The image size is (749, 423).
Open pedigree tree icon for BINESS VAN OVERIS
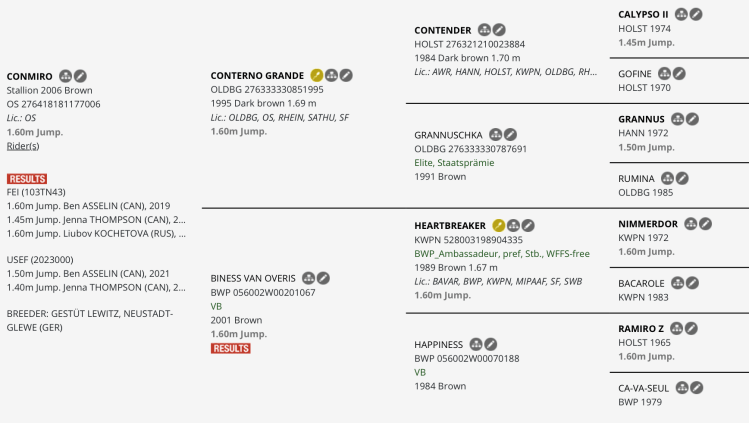coord(308,278)
